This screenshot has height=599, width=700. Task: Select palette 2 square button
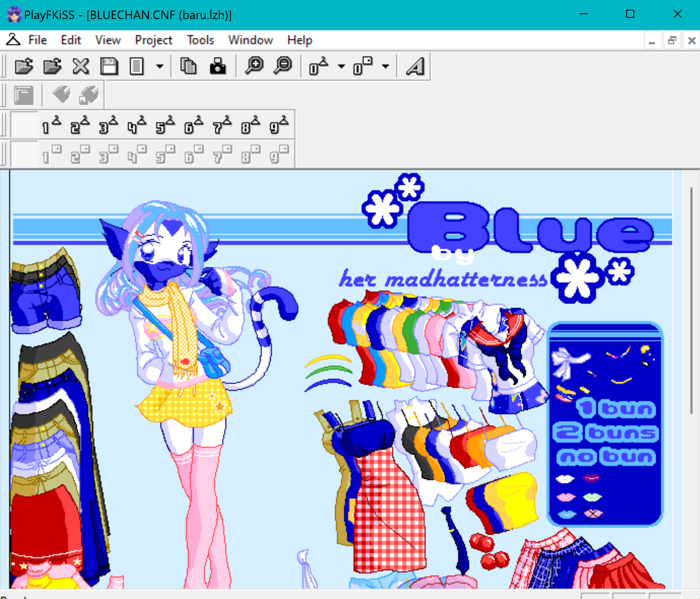(80, 154)
